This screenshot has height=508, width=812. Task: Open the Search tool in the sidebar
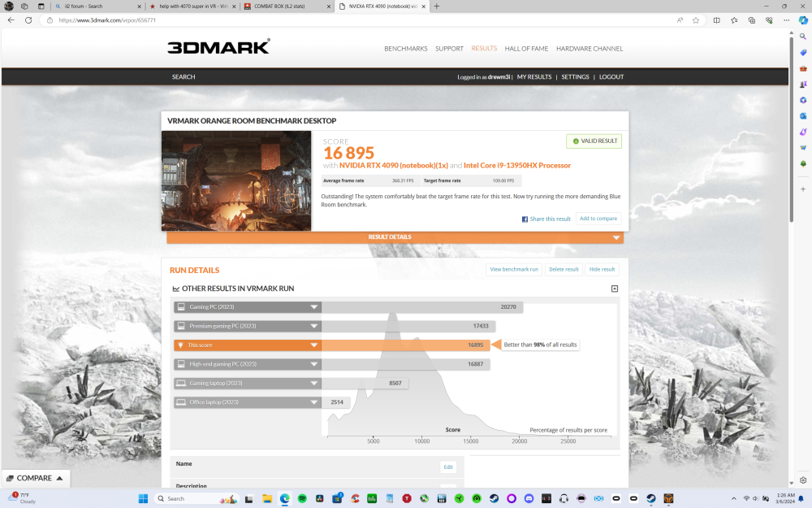(x=802, y=37)
